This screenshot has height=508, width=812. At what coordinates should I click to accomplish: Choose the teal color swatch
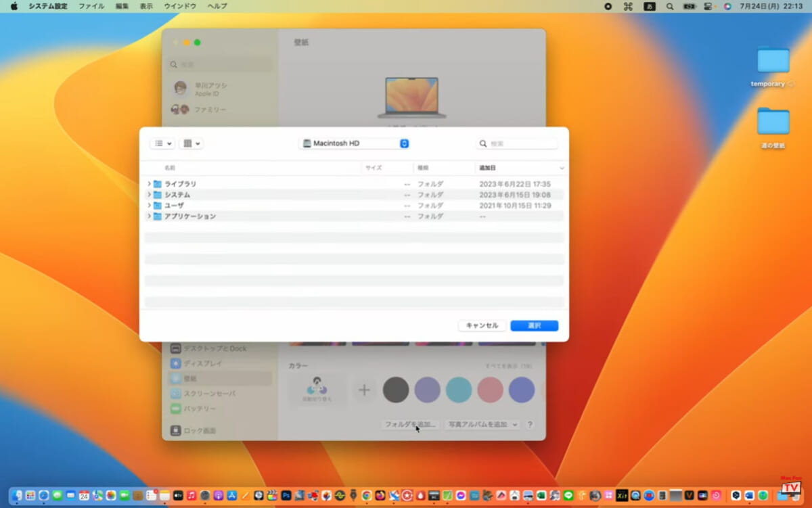point(459,390)
